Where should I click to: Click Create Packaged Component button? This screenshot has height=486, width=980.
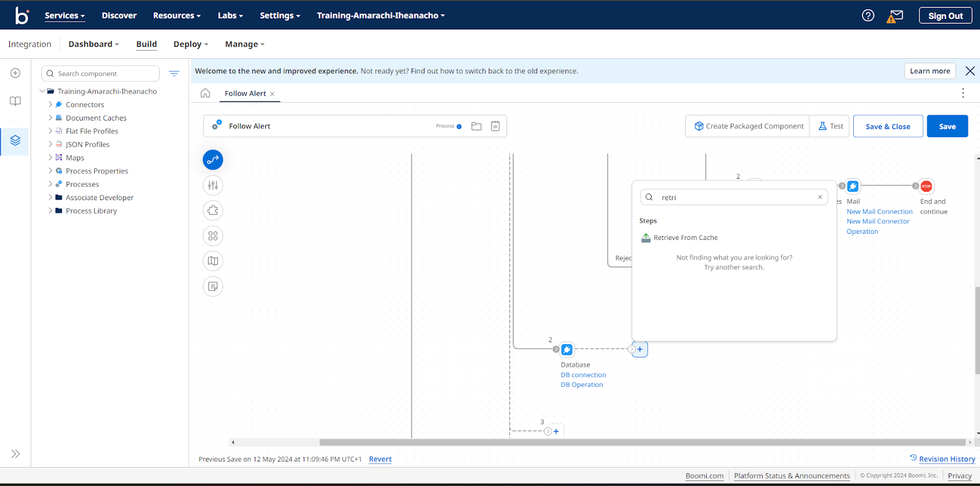click(748, 126)
